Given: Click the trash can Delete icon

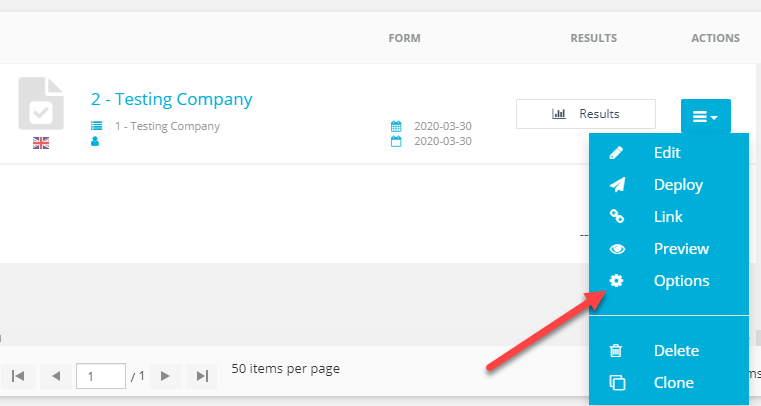Looking at the screenshot, I should coord(616,350).
